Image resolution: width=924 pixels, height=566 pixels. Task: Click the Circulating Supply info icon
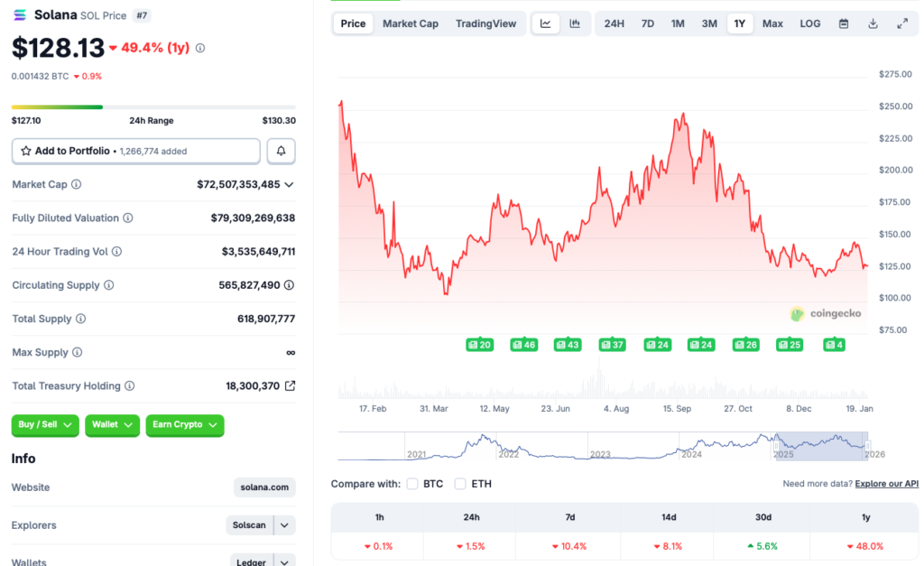pyautogui.click(x=108, y=285)
